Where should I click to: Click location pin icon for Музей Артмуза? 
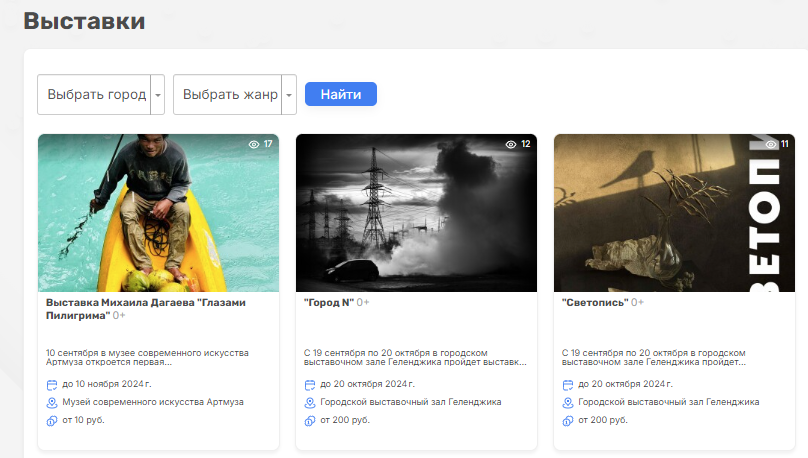pyautogui.click(x=52, y=402)
